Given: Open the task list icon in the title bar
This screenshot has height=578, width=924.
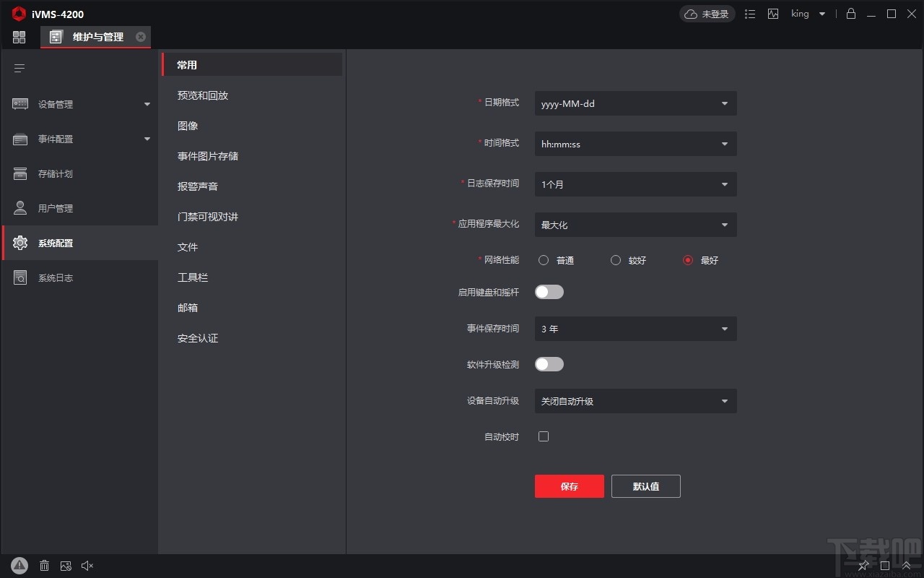Looking at the screenshot, I should coord(750,14).
